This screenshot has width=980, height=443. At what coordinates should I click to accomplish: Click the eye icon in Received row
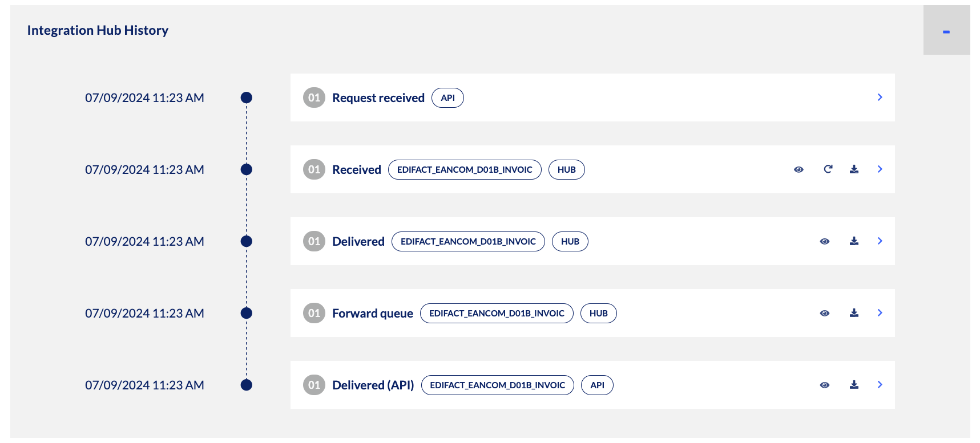click(798, 169)
